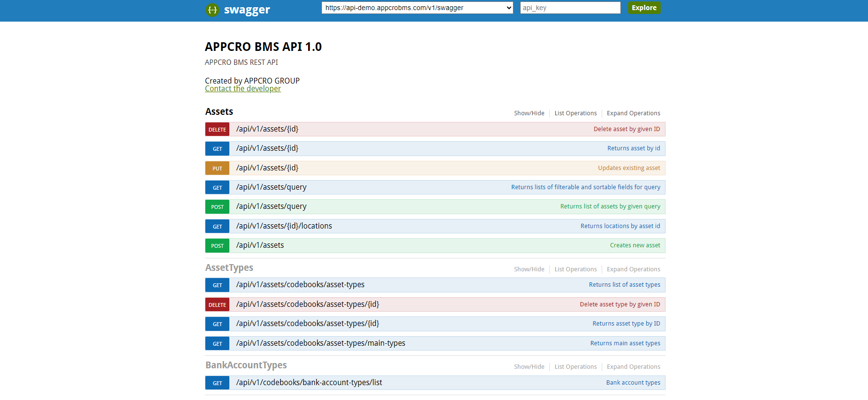Click the PUT badge for /api/v1/assets/{id}

[217, 169]
